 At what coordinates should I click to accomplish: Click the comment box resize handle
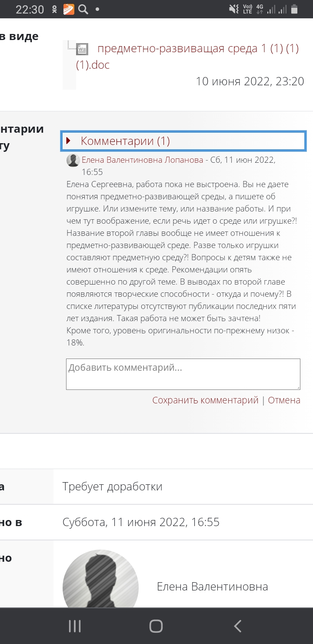point(297,386)
